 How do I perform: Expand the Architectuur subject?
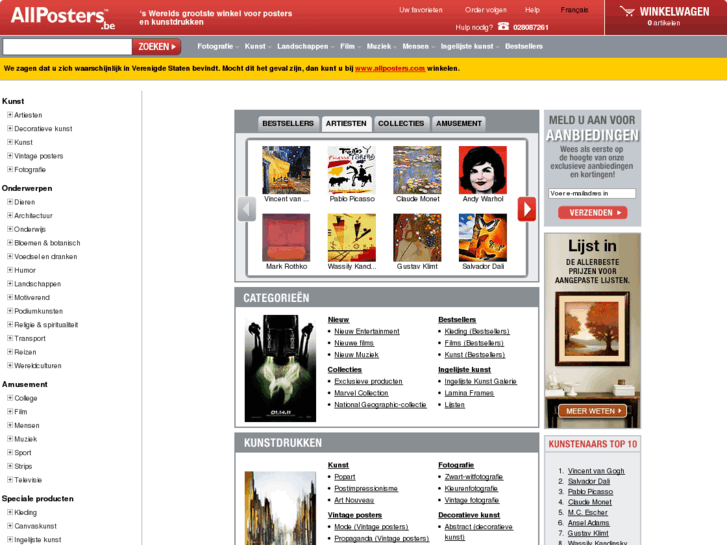[10, 215]
